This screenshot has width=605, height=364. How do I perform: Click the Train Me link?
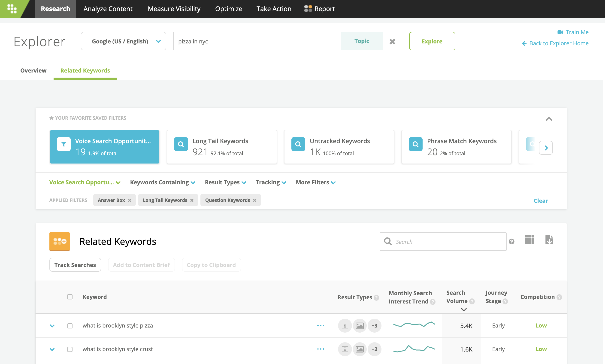pyautogui.click(x=577, y=32)
